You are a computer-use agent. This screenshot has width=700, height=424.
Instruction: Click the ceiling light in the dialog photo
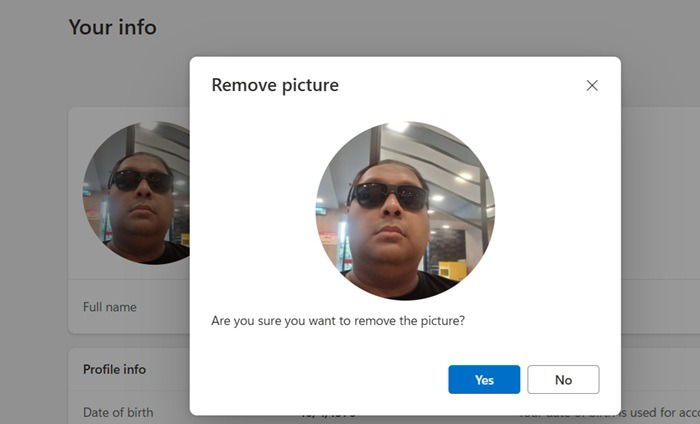(x=397, y=126)
